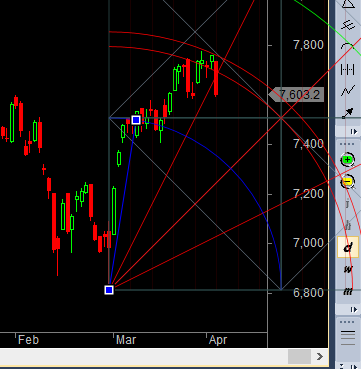Click the 6,800 price axis label
Screen dimensions: 361x369
point(308,292)
